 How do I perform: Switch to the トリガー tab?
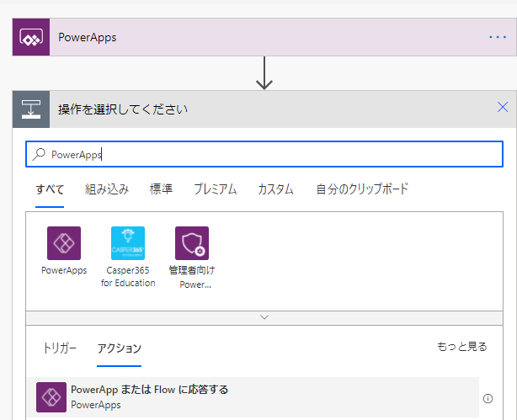[x=60, y=348]
